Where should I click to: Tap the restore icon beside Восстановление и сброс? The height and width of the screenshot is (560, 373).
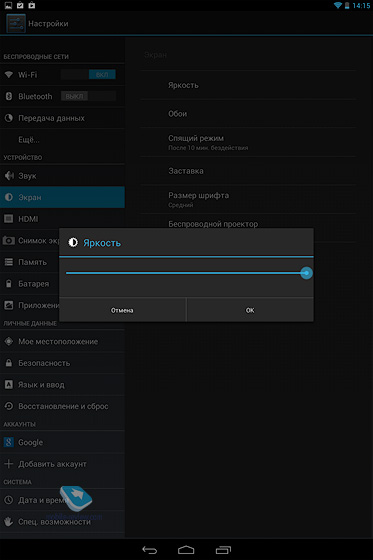point(9,406)
